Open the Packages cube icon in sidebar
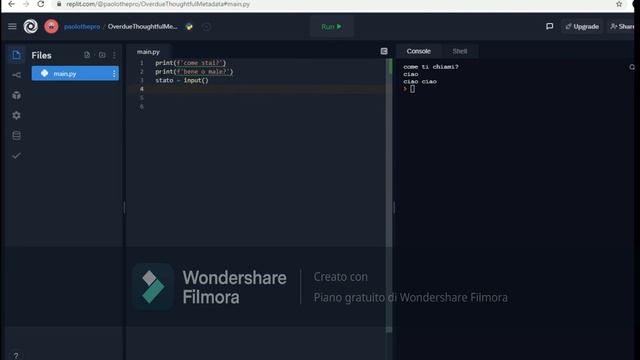640x360 pixels. 16,95
